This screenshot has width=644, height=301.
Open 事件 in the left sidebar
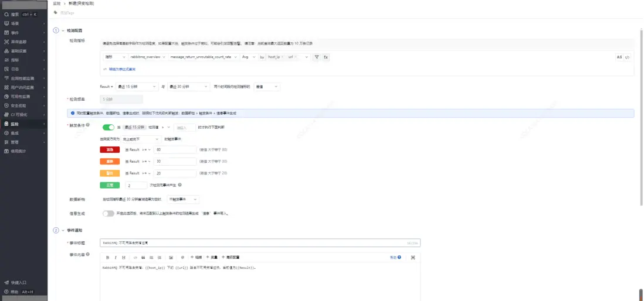tap(23, 32)
